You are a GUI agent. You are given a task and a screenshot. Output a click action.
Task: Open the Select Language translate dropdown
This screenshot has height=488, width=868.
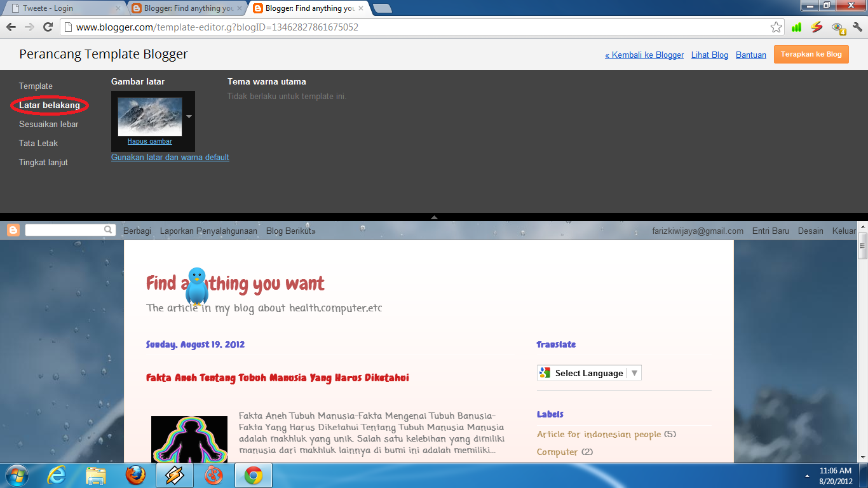coord(589,373)
